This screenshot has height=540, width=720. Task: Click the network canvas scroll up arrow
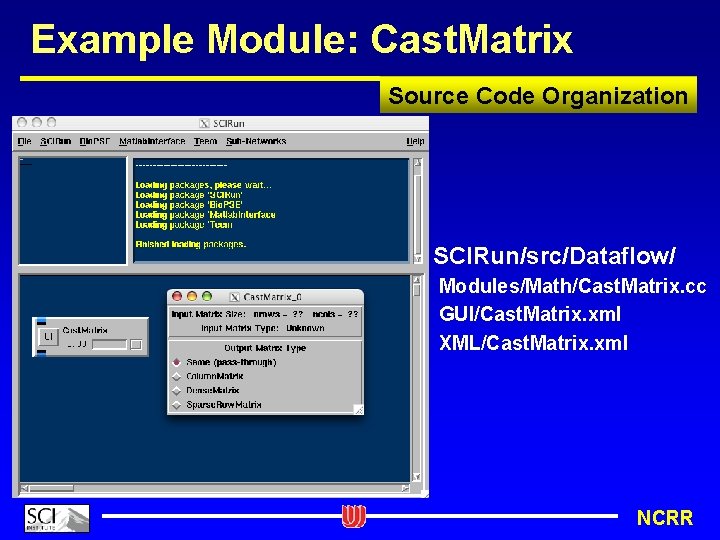point(416,280)
